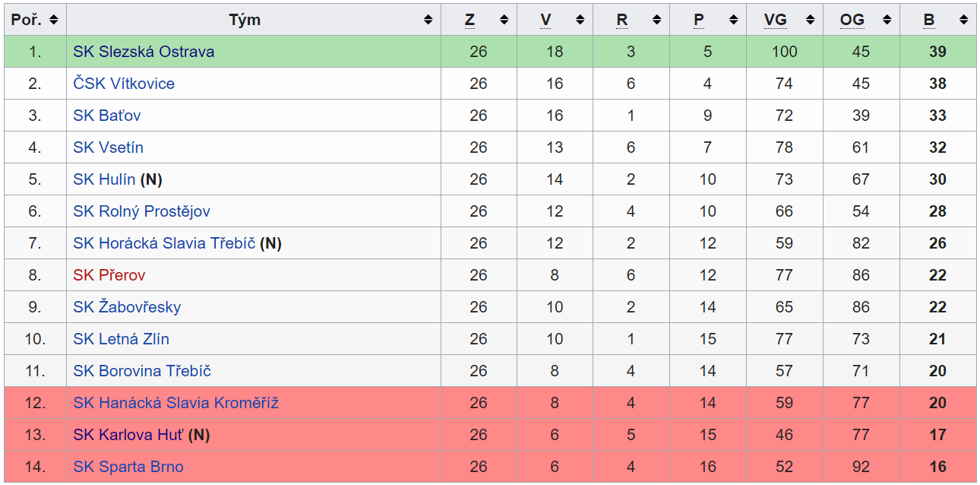
Task: Sort table by B points icon
Action: 964,20
